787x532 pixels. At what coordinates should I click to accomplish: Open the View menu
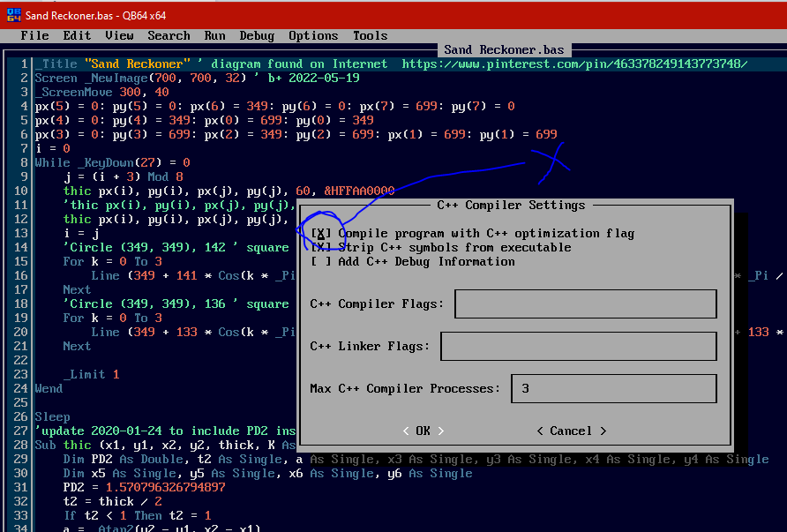(119, 35)
